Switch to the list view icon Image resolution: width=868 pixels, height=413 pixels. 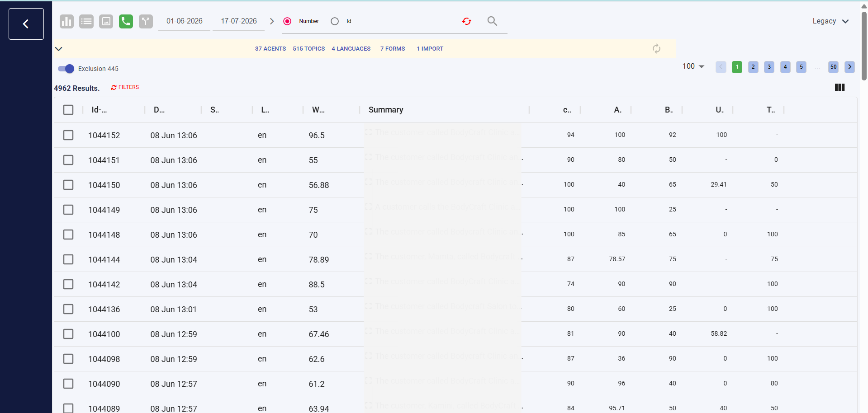(86, 21)
